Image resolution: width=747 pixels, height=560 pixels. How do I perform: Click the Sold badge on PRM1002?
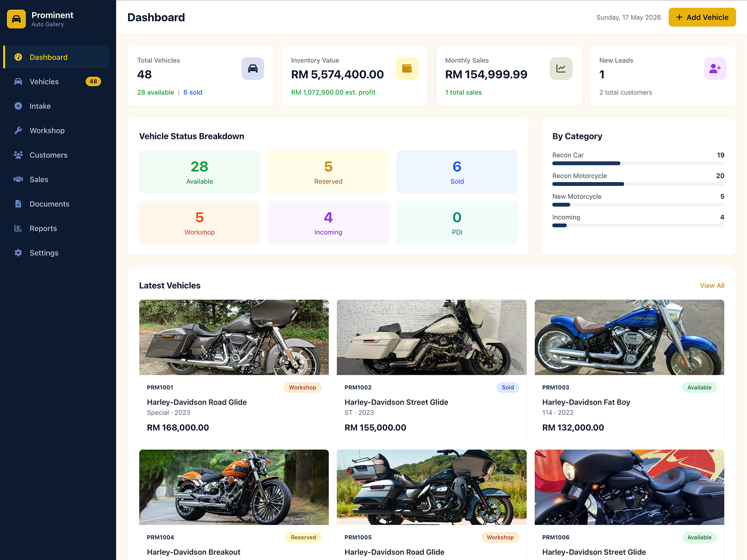pos(508,388)
